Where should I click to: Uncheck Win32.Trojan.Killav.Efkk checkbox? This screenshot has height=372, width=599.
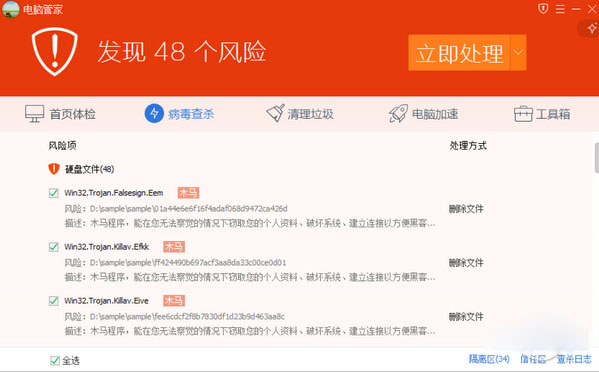[x=53, y=247]
